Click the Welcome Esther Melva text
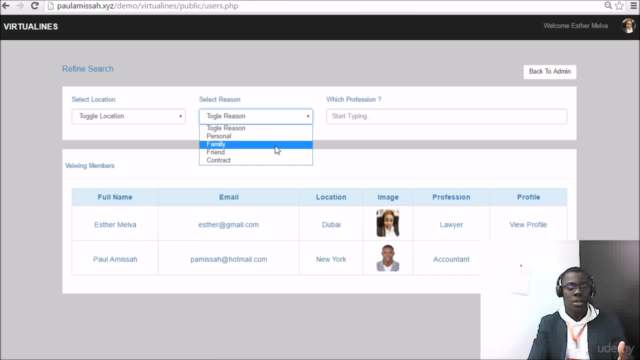The width and height of the screenshot is (640, 360). (x=576, y=26)
